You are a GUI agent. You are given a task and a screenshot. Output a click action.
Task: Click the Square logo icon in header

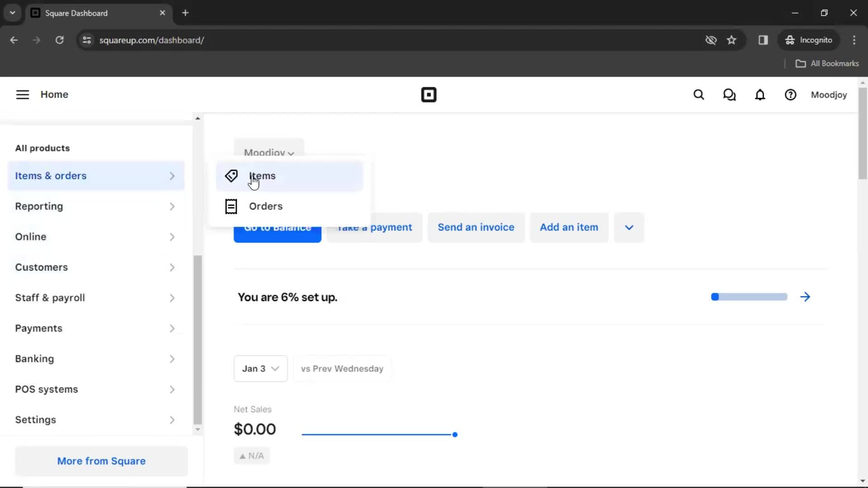click(428, 94)
